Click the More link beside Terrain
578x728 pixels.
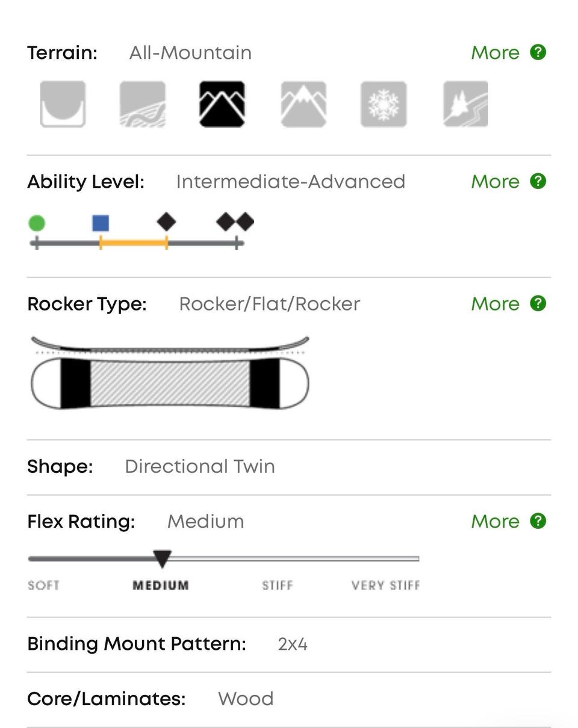[495, 53]
